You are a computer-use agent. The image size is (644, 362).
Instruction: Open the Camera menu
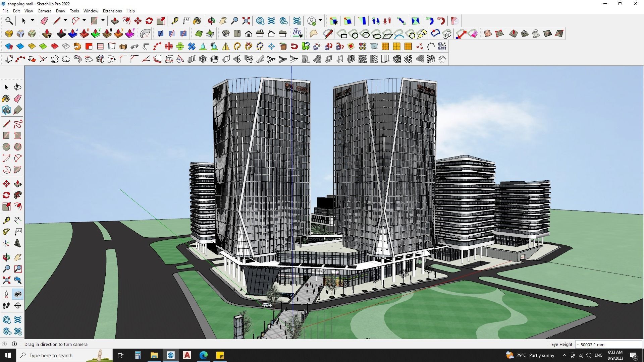click(x=44, y=11)
